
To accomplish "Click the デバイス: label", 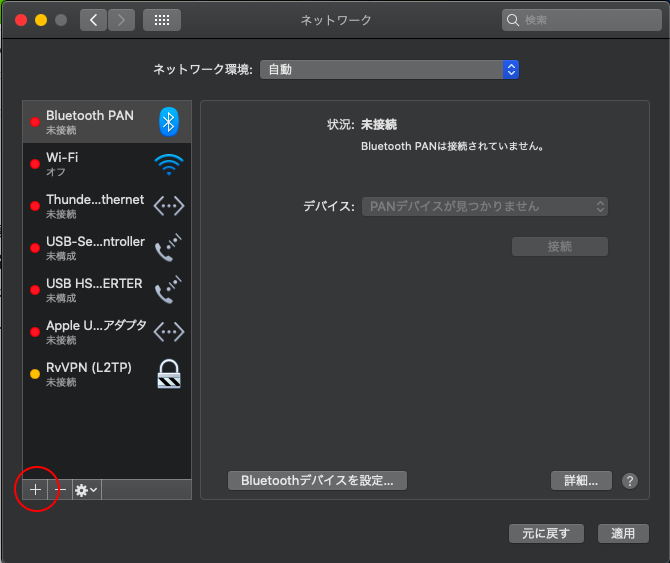I will pyautogui.click(x=329, y=207).
